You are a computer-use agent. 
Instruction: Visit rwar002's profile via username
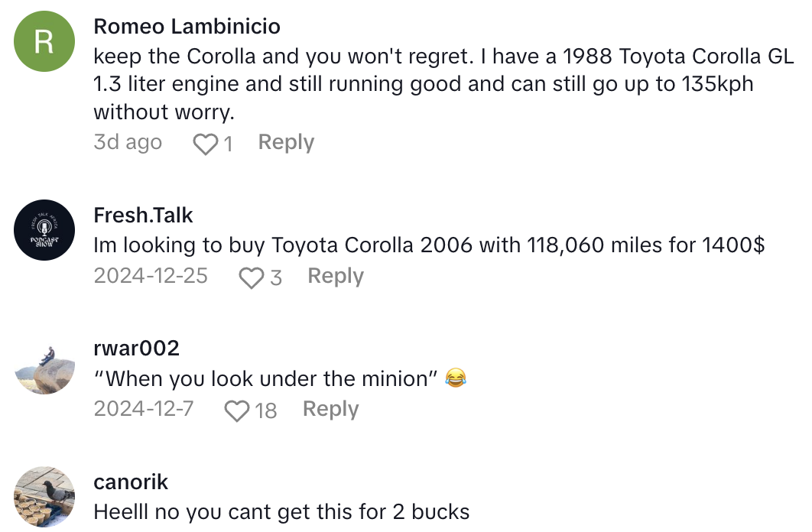pyautogui.click(x=136, y=349)
